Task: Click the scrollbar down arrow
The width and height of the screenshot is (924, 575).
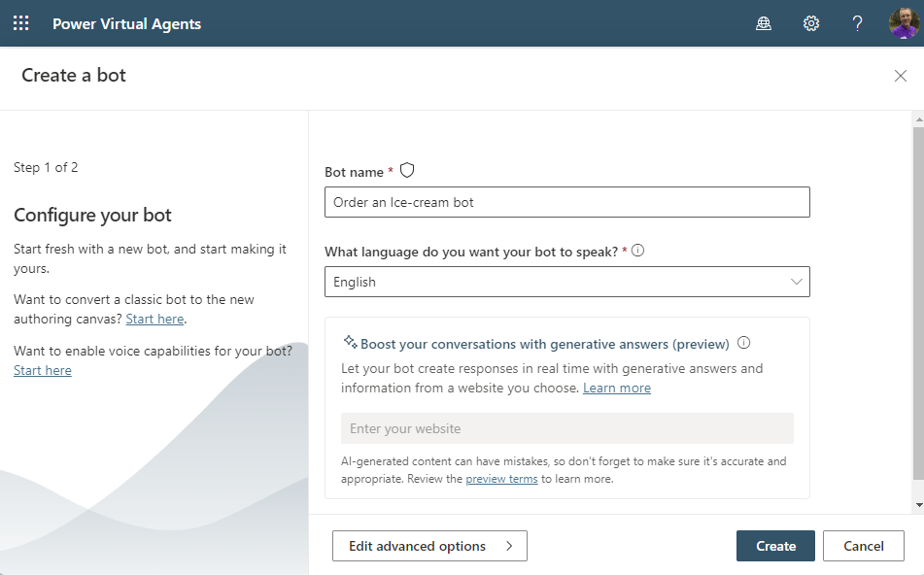Action: [x=919, y=505]
